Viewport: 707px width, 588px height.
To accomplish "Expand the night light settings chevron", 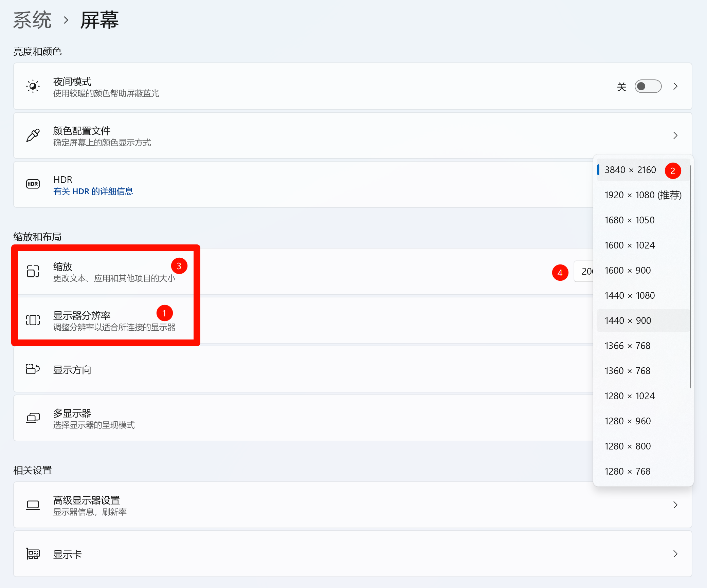I will click(x=675, y=87).
